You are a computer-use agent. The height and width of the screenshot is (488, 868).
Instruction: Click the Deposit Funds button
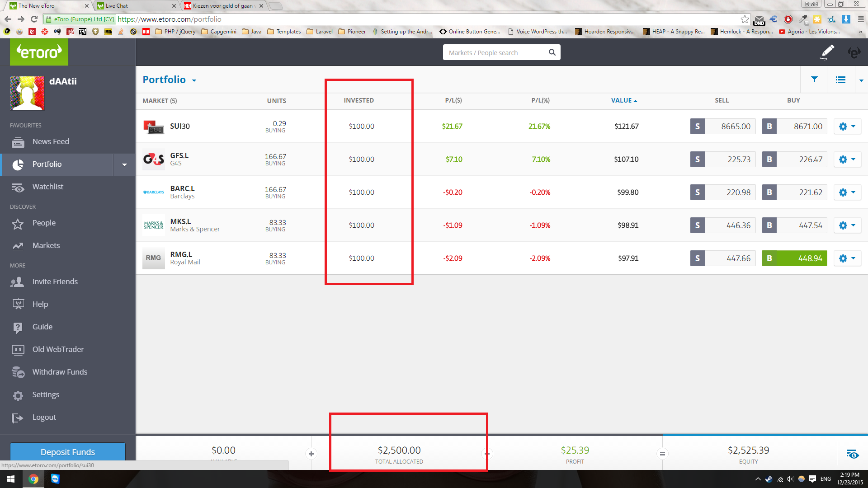[68, 451]
